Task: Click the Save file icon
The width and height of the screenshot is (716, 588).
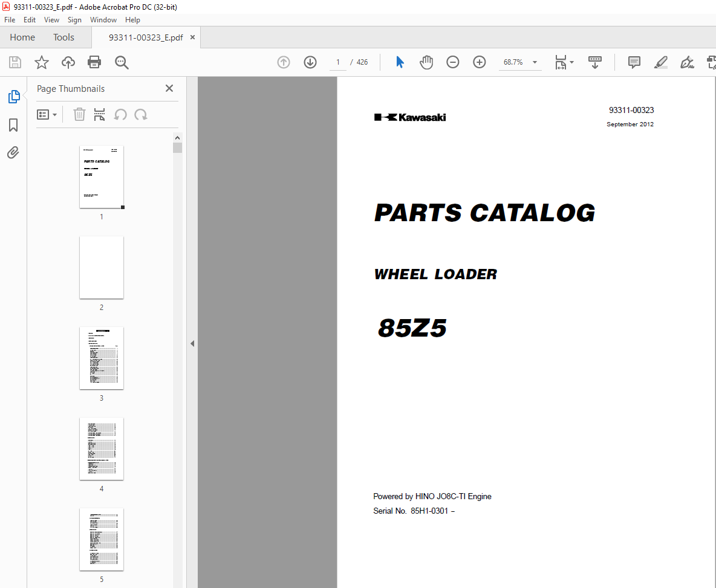Action: click(15, 62)
